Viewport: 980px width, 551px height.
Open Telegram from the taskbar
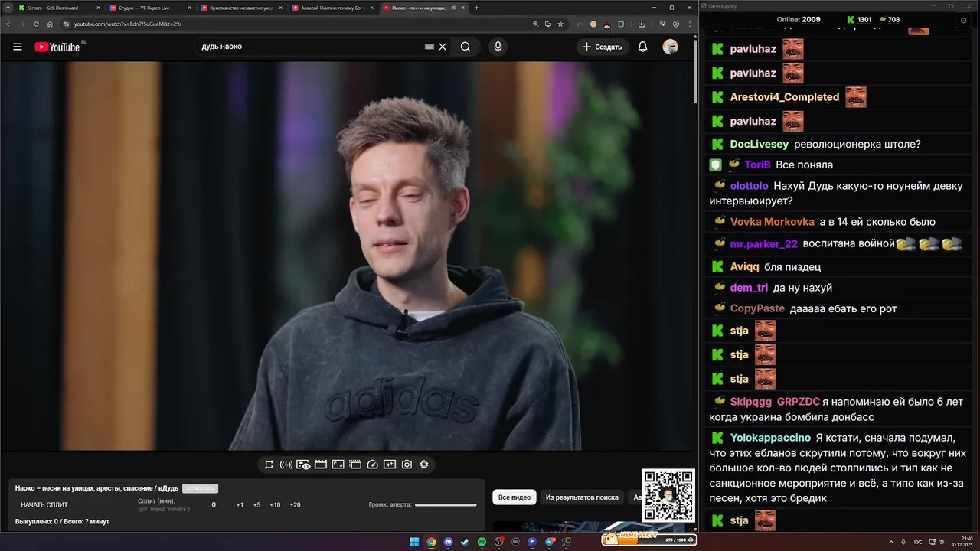tap(550, 542)
